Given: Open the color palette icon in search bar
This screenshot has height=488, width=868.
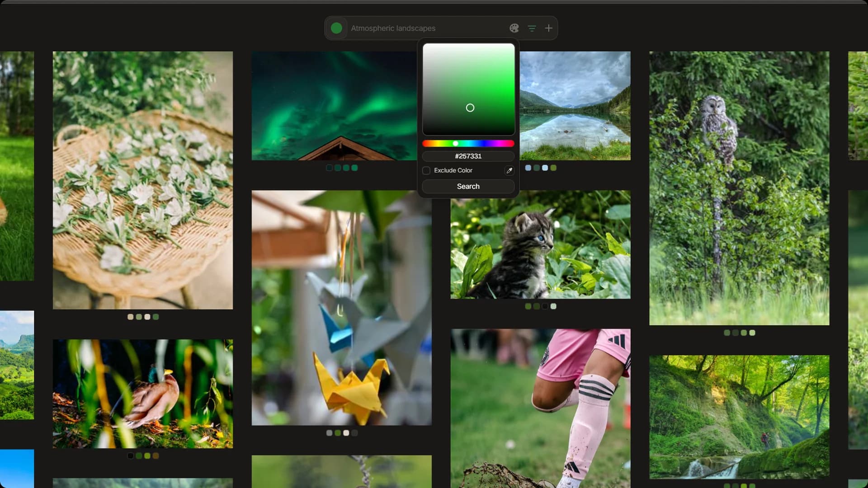Looking at the screenshot, I should point(514,28).
